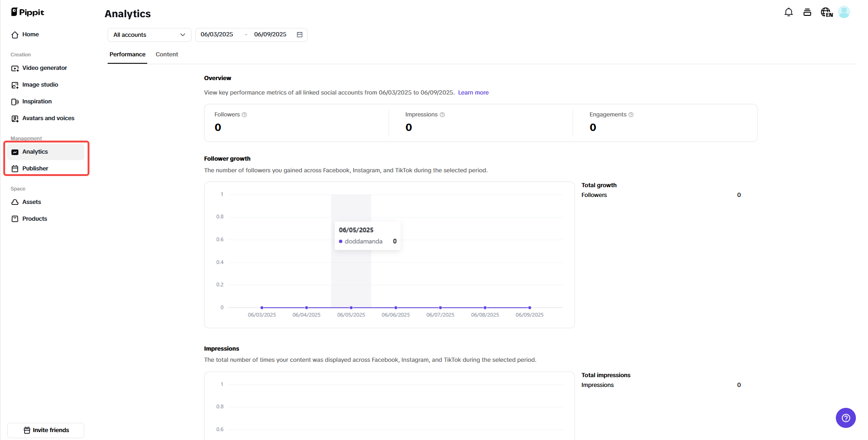Open Avatars and voices
The width and height of the screenshot is (868, 440).
(48, 118)
